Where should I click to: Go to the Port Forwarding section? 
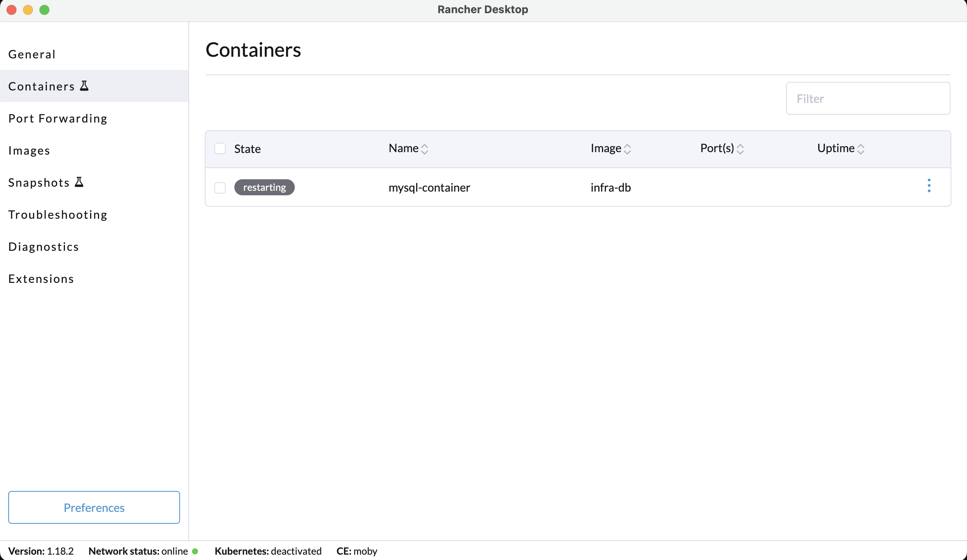point(58,118)
